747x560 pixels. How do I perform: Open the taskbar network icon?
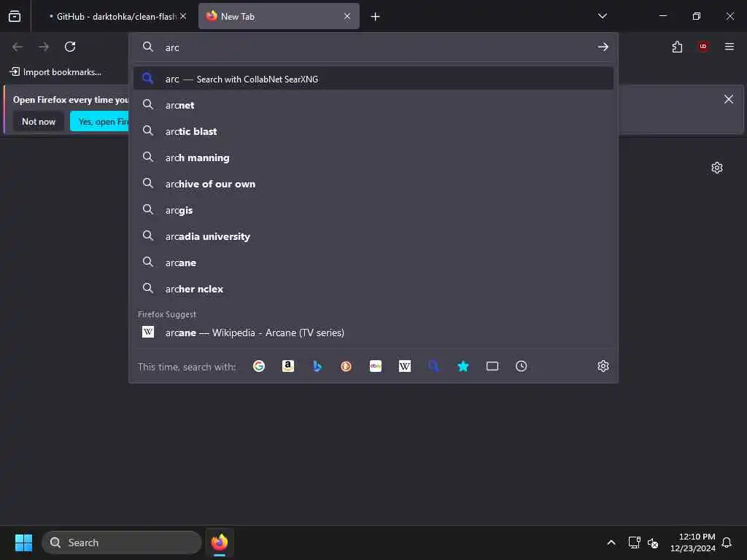point(634,542)
